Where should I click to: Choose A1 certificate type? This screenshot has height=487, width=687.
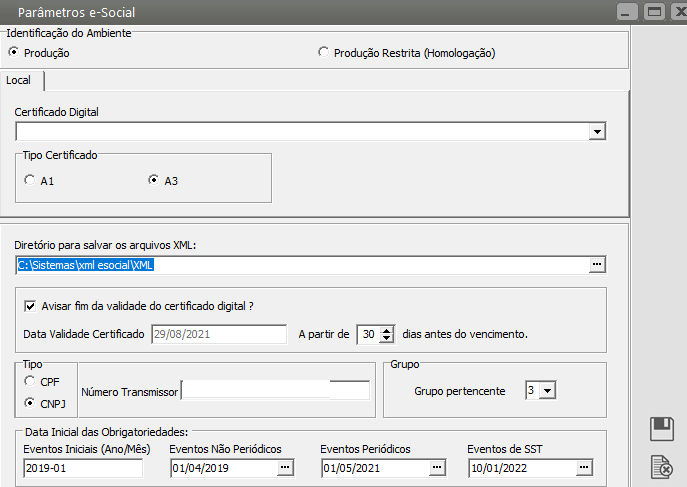click(30, 181)
